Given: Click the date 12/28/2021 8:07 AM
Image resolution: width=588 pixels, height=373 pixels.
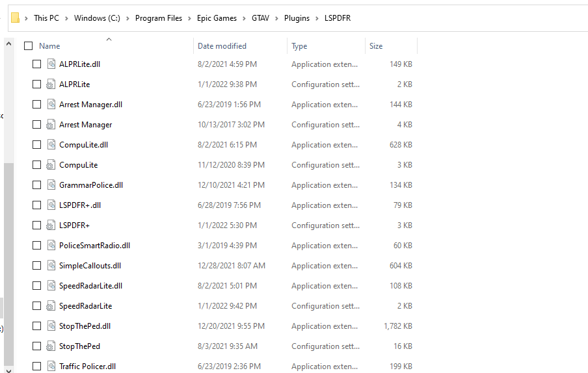Looking at the screenshot, I should pos(232,266).
